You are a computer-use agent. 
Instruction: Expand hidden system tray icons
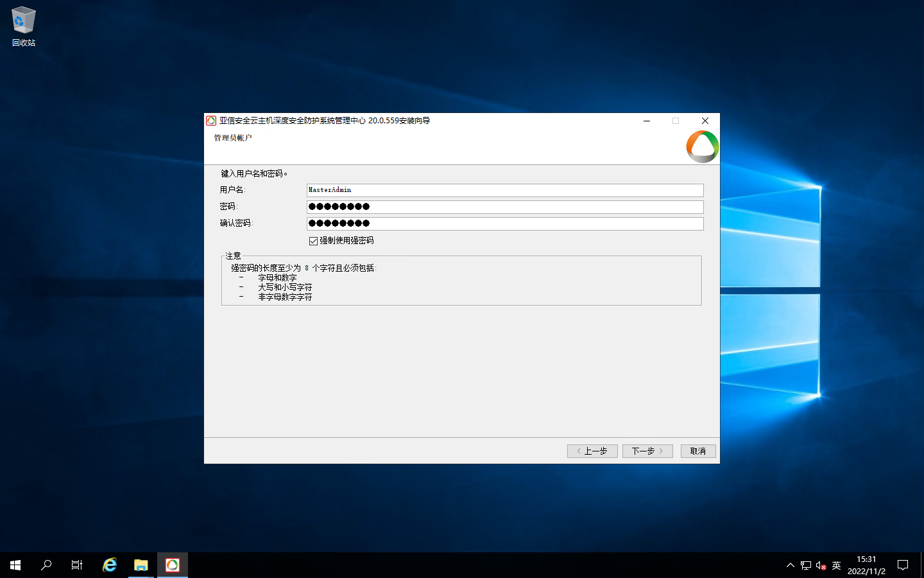[x=790, y=566]
